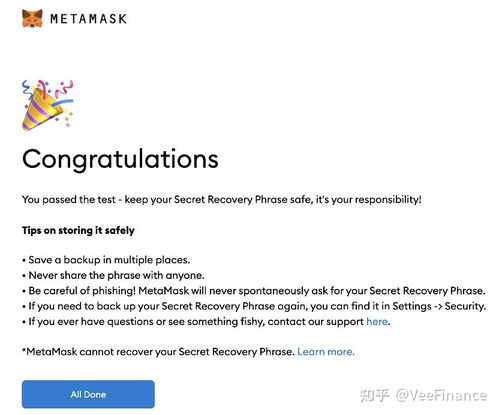Click the 'You passed the test' message
The width and height of the screenshot is (499, 415).
pos(222,200)
